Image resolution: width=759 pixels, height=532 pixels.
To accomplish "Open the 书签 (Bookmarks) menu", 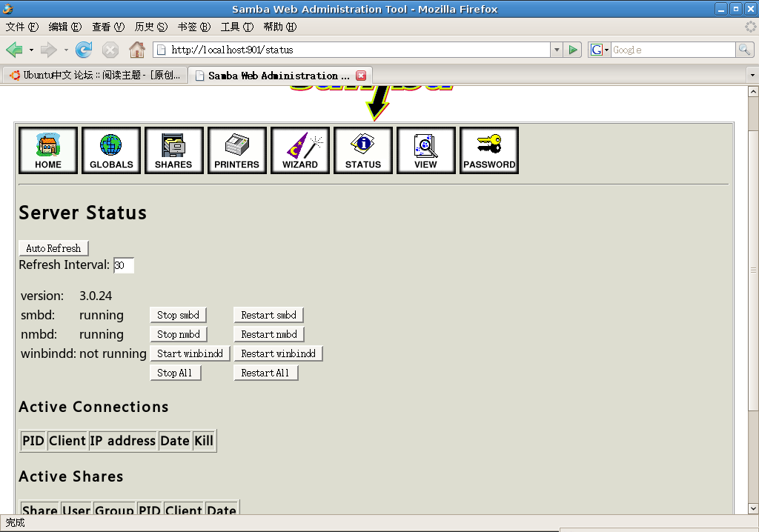I will coord(194,27).
